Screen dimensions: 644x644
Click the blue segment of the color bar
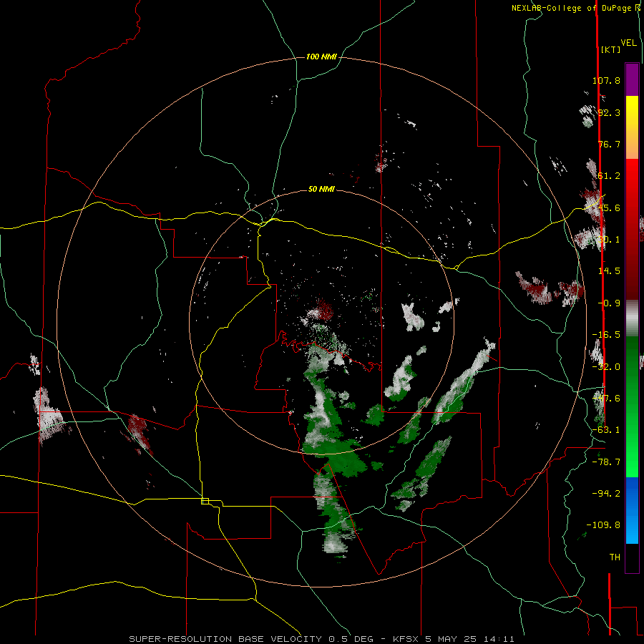pos(632,510)
